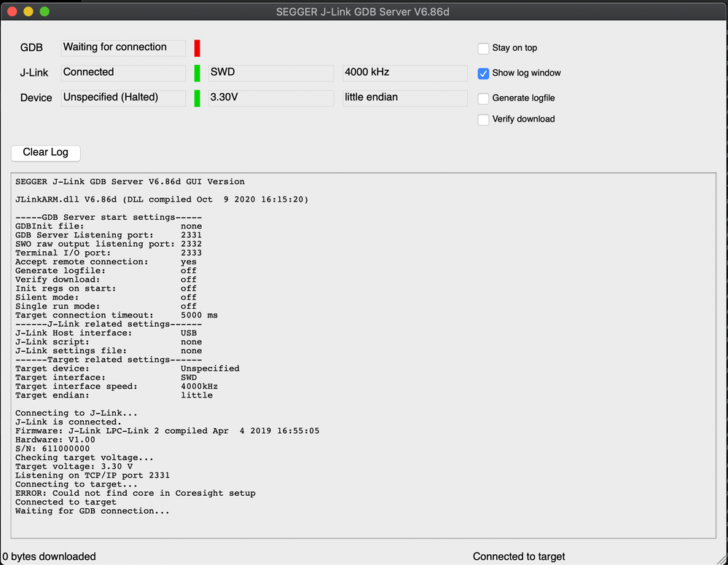
Task: Minimize window with the yellow button
Action: (28, 12)
